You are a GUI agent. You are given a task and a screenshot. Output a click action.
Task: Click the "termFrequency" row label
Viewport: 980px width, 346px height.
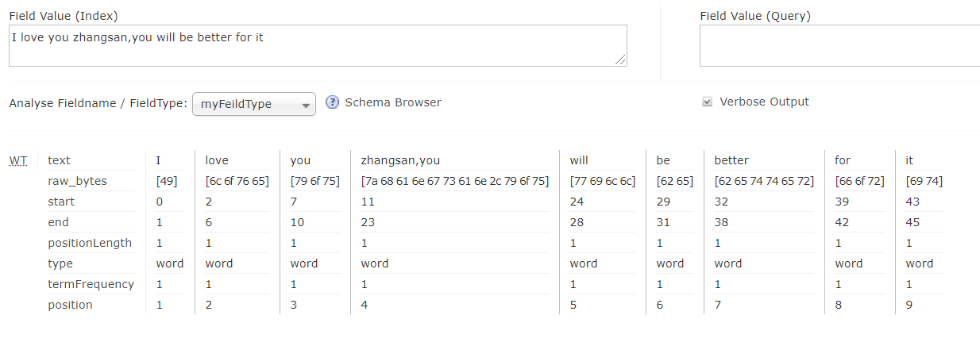[91, 284]
